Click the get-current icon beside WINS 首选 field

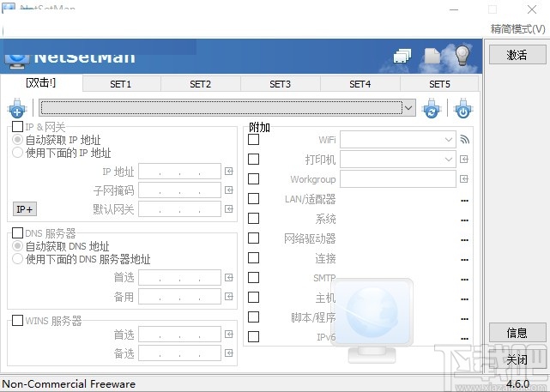[229, 335]
